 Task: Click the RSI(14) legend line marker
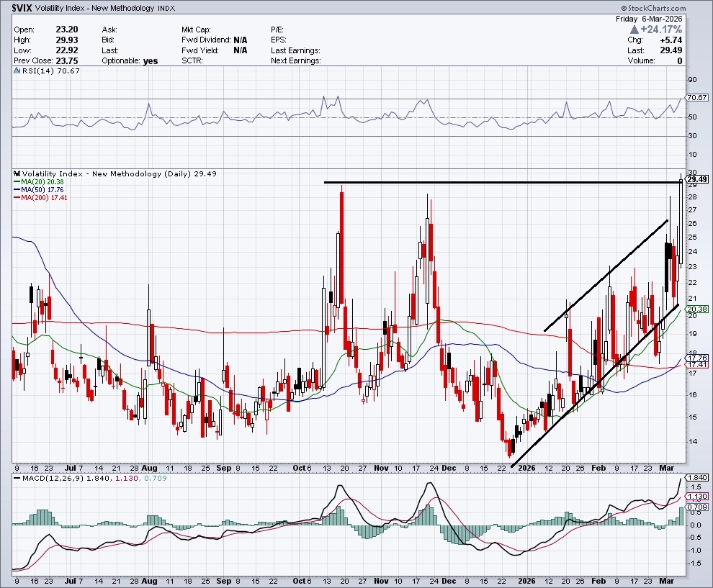tap(17, 71)
